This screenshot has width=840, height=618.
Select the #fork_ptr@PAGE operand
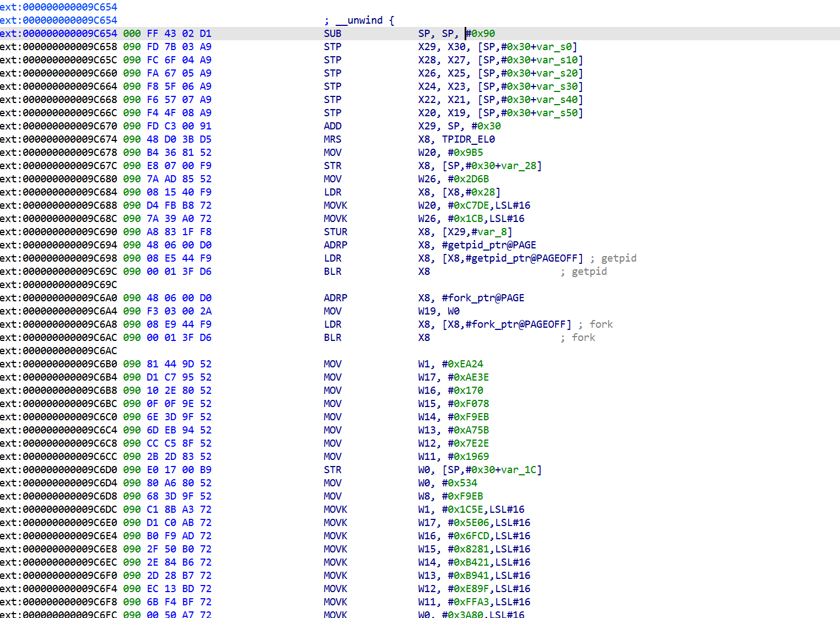(x=483, y=298)
